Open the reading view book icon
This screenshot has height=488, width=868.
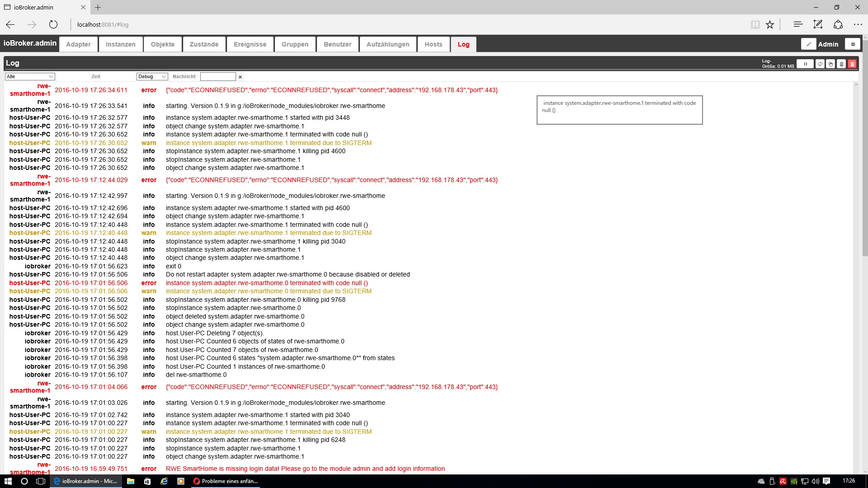755,24
